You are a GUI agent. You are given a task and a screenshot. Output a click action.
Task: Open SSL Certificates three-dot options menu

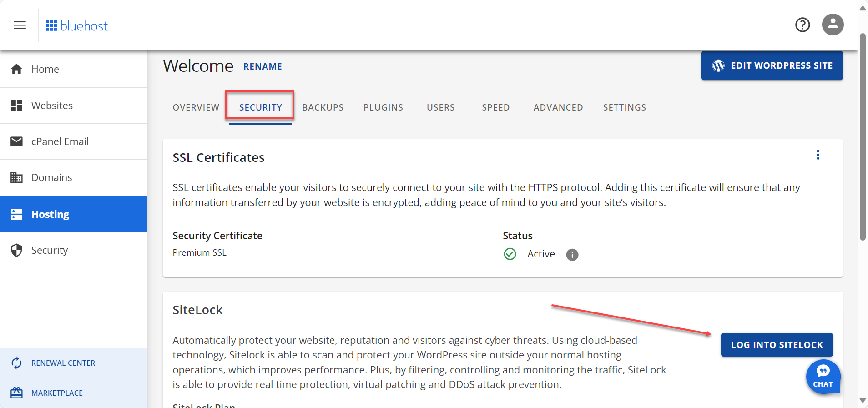(x=818, y=155)
